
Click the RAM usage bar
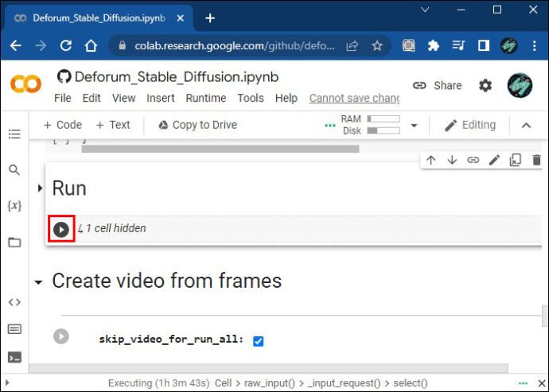(384, 119)
